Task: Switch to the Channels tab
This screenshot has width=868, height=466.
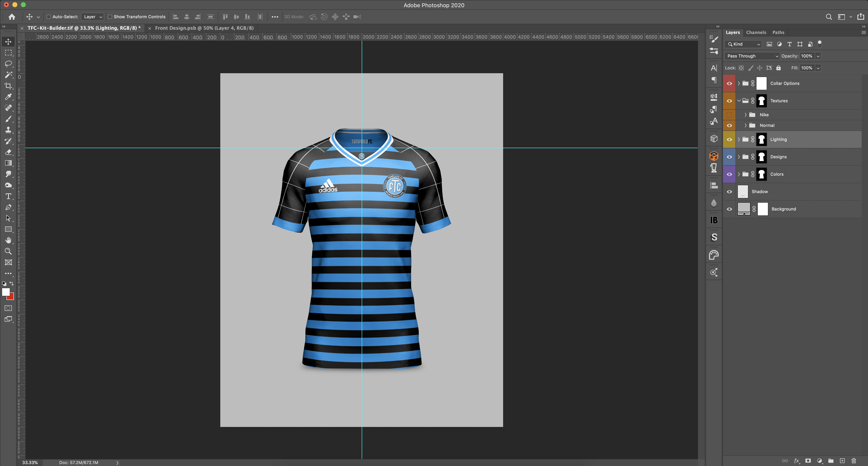Action: tap(756, 32)
